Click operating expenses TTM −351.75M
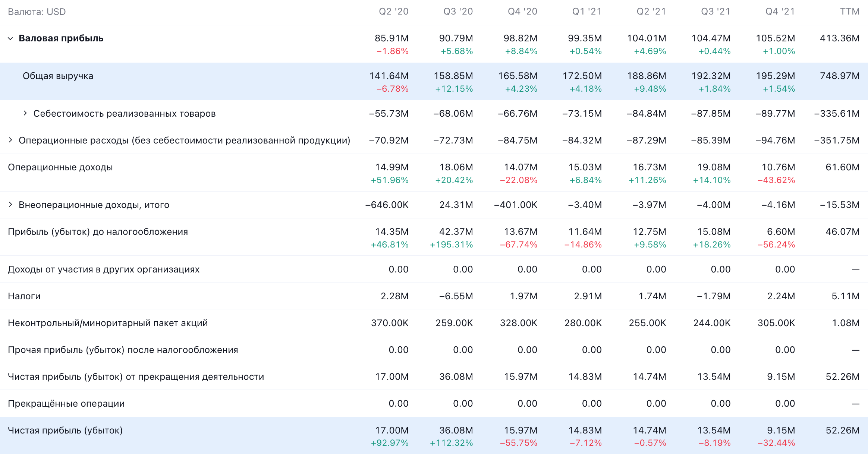Image resolution: width=868 pixels, height=454 pixels. pos(837,141)
